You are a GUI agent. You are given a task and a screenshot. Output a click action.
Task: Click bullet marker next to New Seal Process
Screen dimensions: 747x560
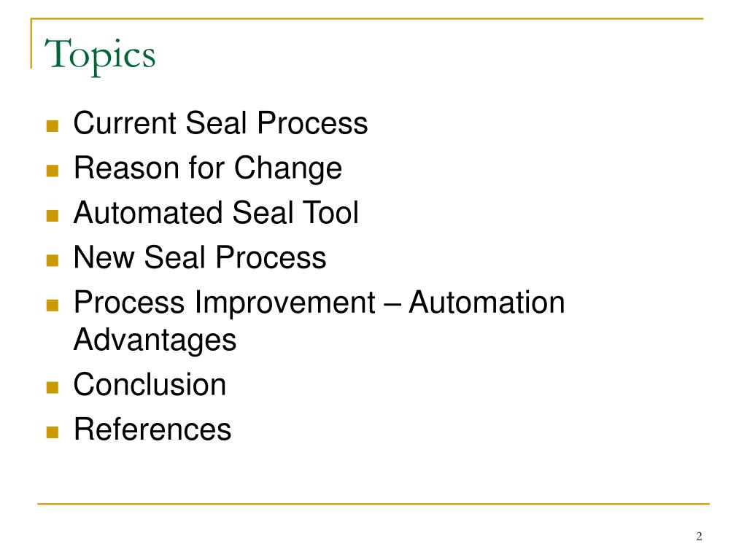(x=53, y=260)
